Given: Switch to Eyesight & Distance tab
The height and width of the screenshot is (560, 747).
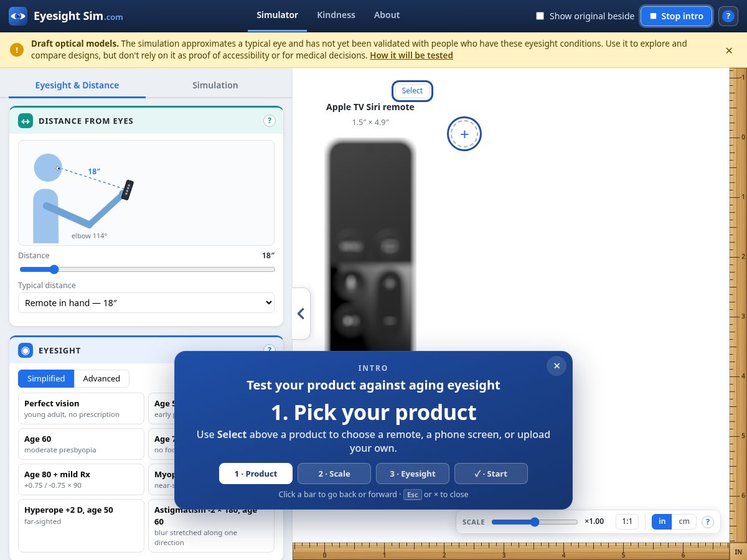Looking at the screenshot, I should (x=77, y=85).
